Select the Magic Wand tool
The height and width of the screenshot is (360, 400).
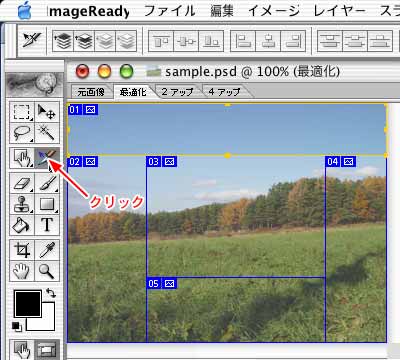[47, 132]
